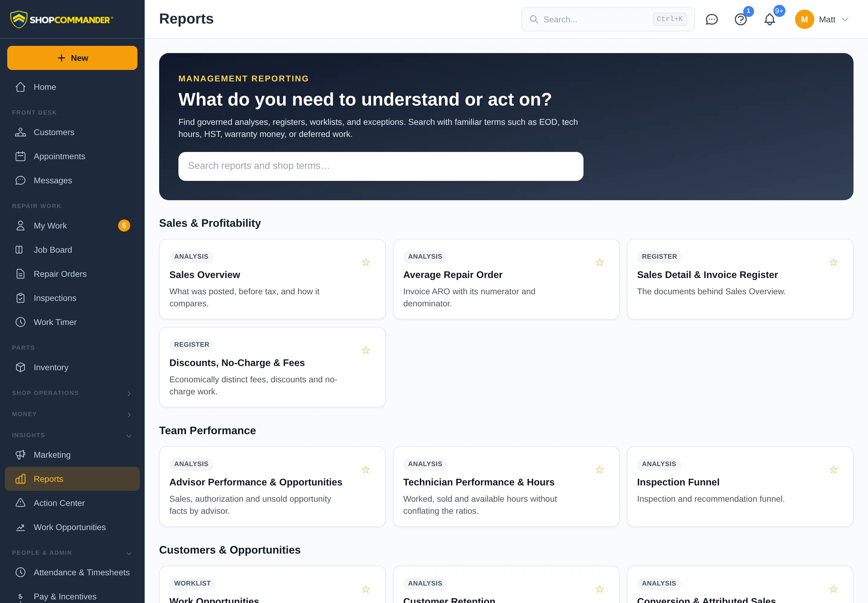Click the Repair Orders document icon
The width and height of the screenshot is (868, 603).
click(20, 274)
